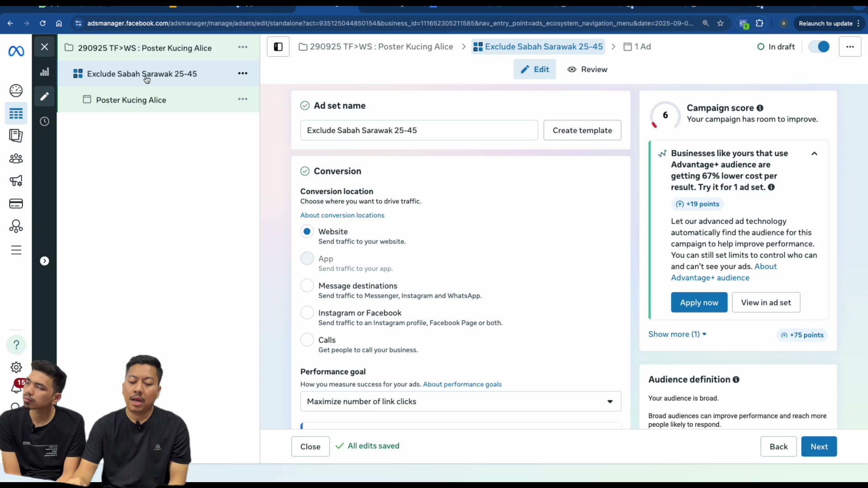Open the settings gear icon
Viewport: 868px width, 488px height.
coord(16,367)
